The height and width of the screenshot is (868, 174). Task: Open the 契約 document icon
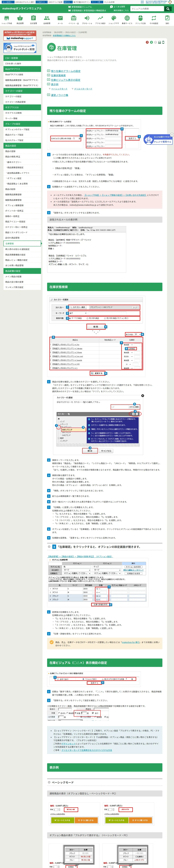(x=167, y=20)
